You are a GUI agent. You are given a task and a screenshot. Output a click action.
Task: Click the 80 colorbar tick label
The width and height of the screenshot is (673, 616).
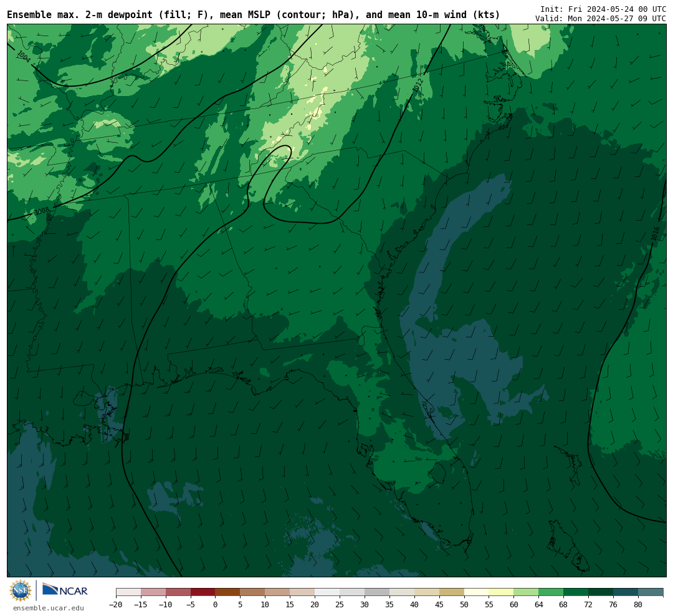point(639,605)
